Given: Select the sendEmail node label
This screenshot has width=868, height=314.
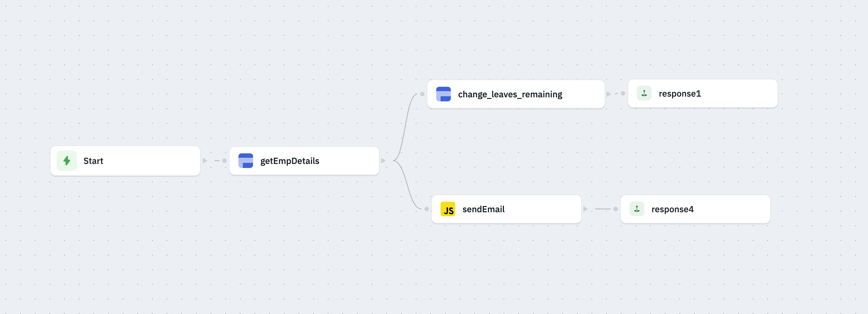Looking at the screenshot, I should [x=483, y=209].
